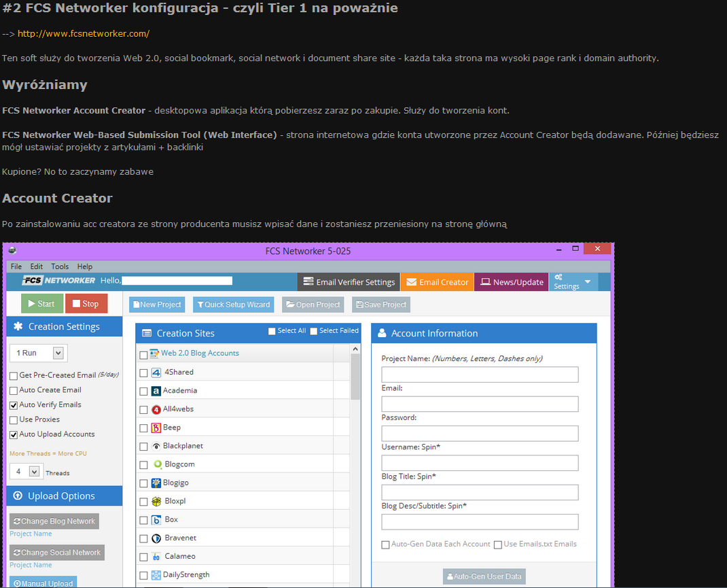Click the green Start button

coord(42,304)
